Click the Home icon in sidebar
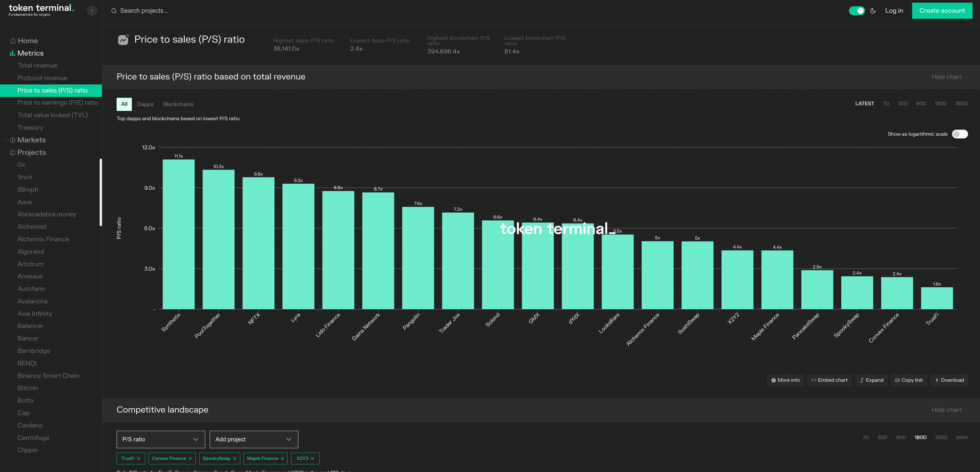 (13, 41)
